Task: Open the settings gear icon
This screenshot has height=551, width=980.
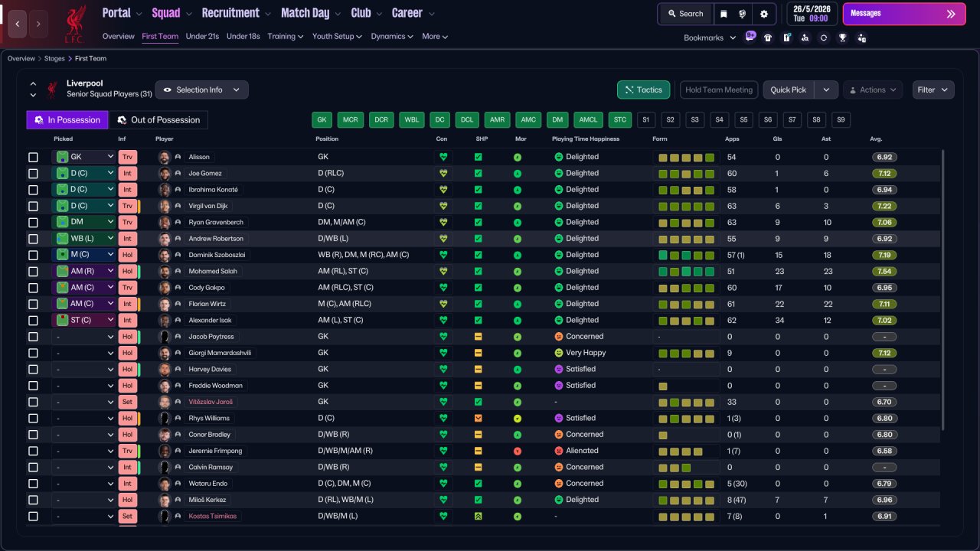Action: (763, 14)
